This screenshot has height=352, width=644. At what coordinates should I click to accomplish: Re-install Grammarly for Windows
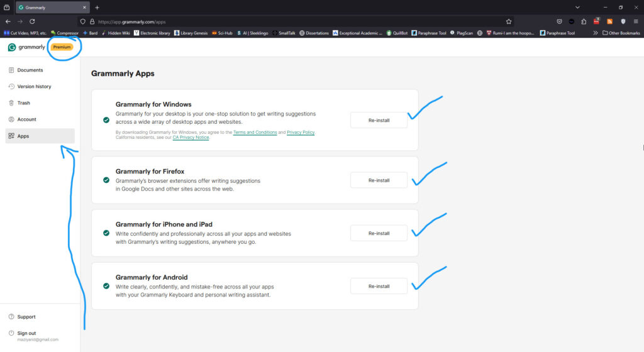coord(379,120)
